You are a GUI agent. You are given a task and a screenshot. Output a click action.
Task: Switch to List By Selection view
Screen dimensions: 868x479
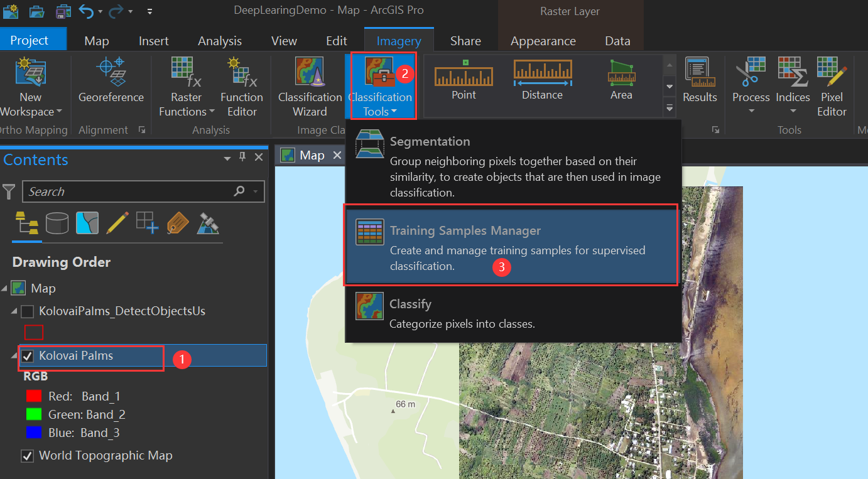(87, 223)
